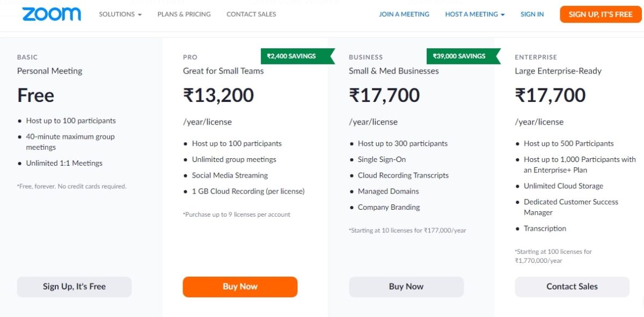Viewport: 644px width, 317px height.
Task: Click the ₹2,400 Savings ribbon badge
Action: point(292,56)
